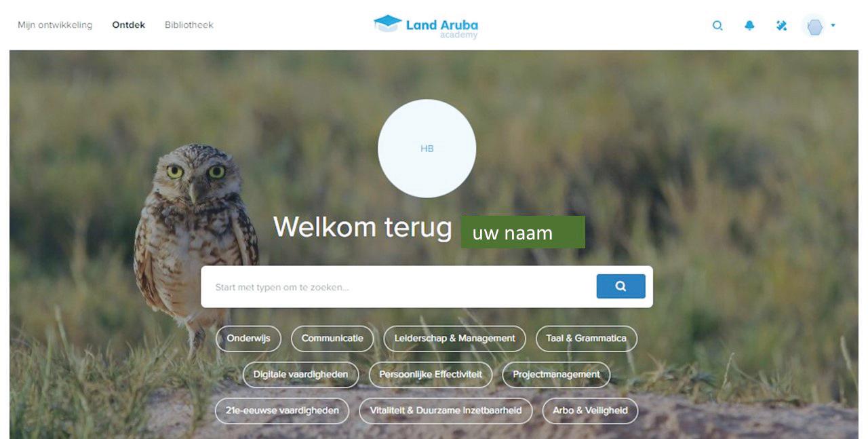Viewport: 868px width, 439px height.
Task: Open Arbo & Veiligheid category
Action: point(590,411)
